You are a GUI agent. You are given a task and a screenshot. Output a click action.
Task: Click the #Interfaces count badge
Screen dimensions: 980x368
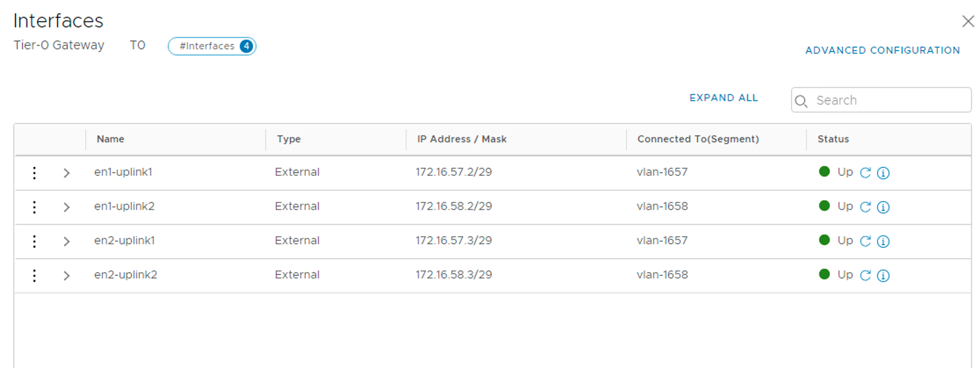[212, 46]
